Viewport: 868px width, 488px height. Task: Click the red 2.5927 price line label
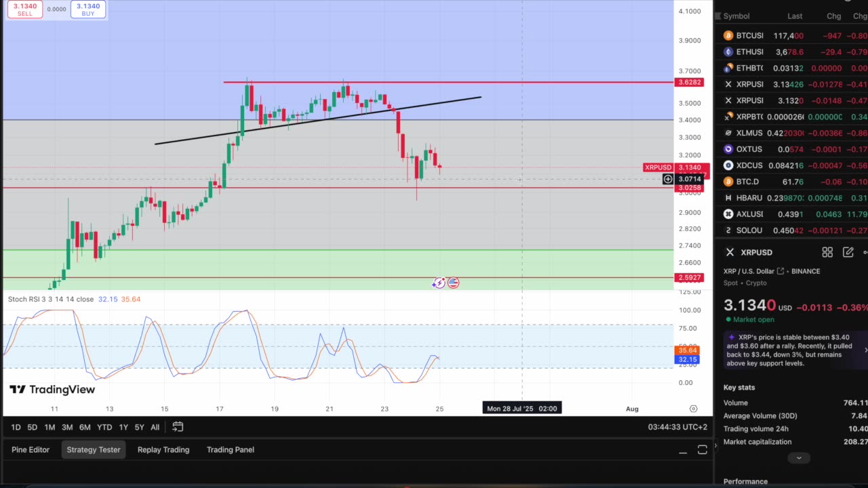690,278
